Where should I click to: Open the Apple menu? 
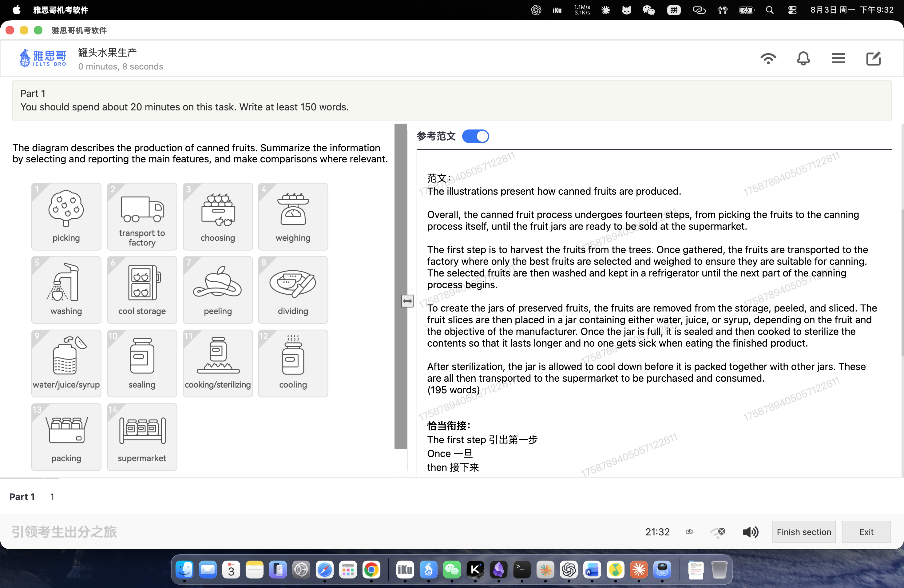pos(17,10)
